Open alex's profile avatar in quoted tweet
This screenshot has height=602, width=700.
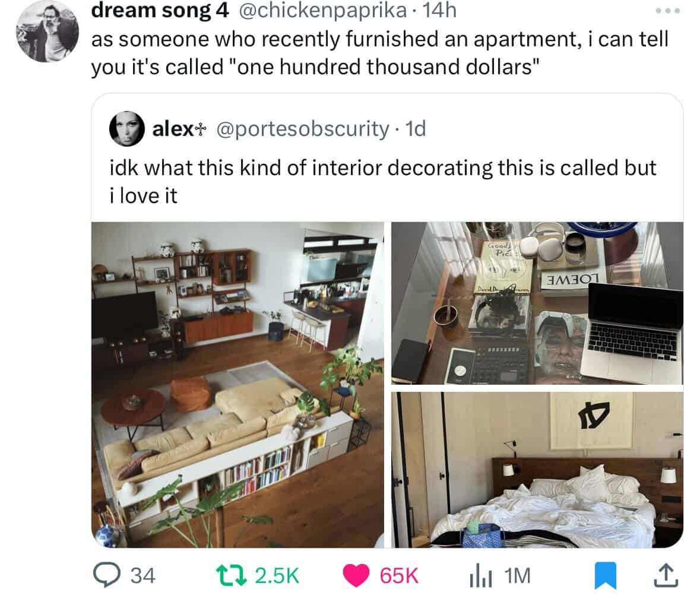click(x=127, y=128)
